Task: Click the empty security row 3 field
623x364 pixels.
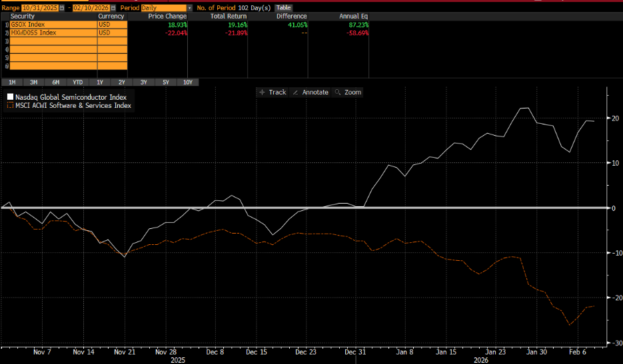Action: [53, 41]
